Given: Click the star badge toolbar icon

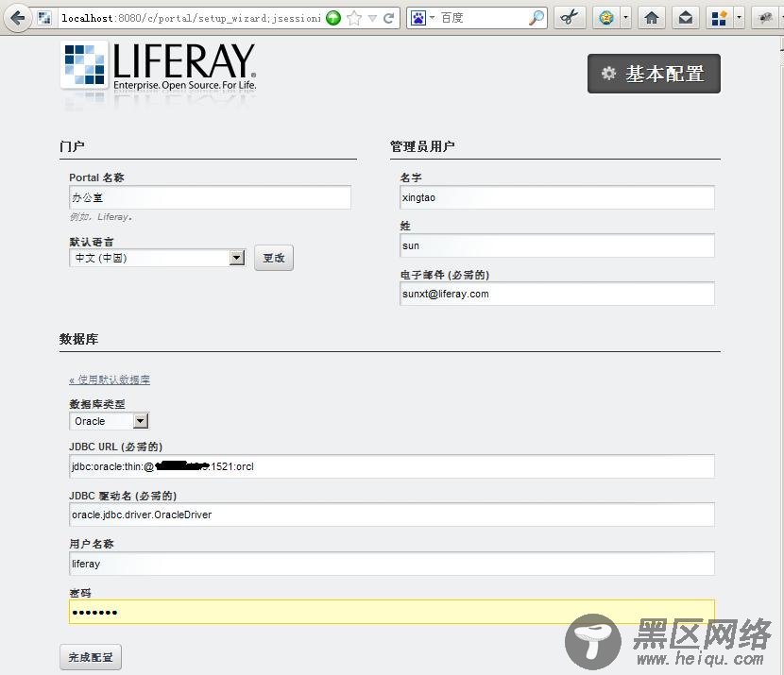Looking at the screenshot, I should [606, 18].
